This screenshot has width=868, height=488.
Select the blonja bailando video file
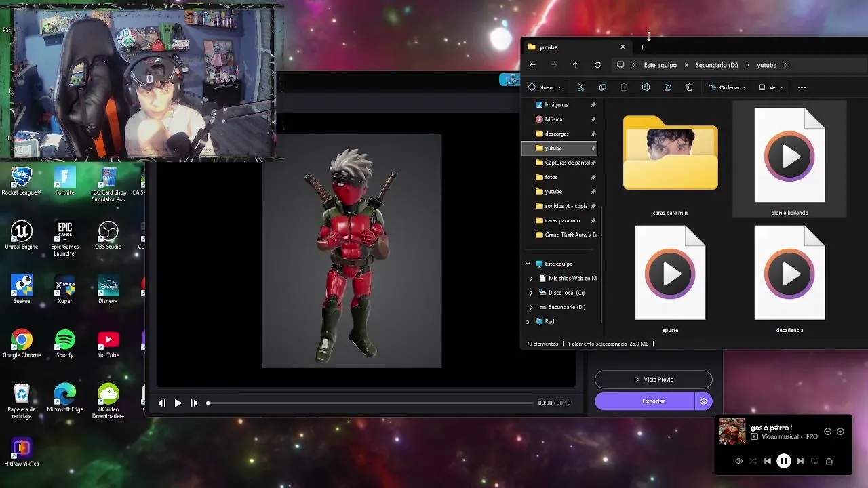tap(789, 160)
